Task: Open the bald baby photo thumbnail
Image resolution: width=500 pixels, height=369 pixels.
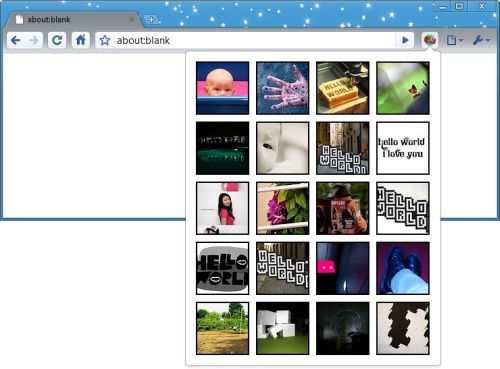Action: [x=223, y=88]
